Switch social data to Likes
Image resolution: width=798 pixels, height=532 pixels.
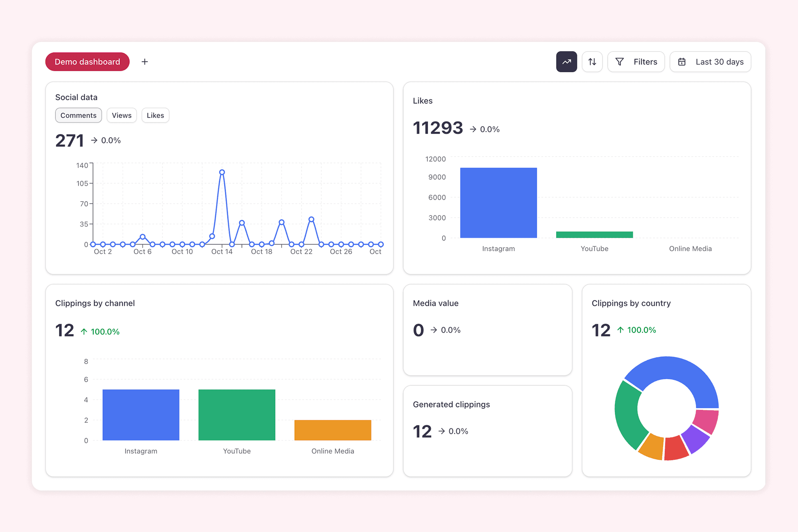tap(155, 115)
